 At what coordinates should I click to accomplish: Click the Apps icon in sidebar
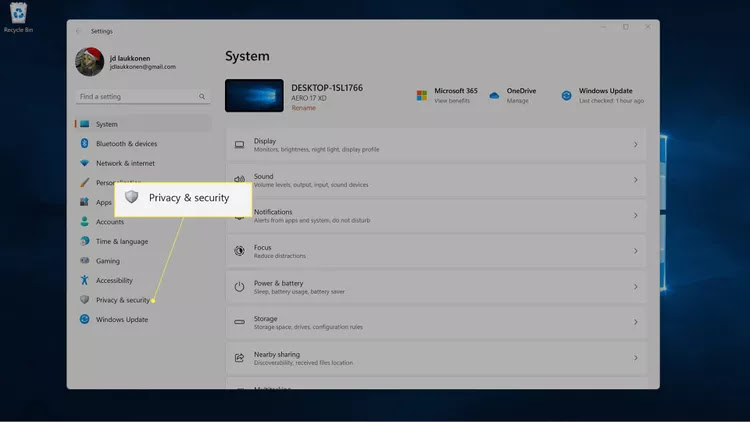[85, 202]
